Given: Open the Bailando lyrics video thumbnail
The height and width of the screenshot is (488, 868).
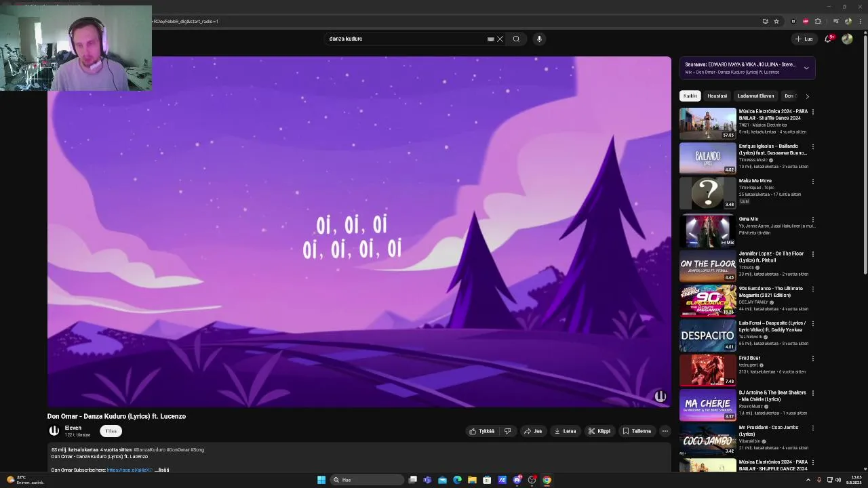Looking at the screenshot, I should click(707, 158).
